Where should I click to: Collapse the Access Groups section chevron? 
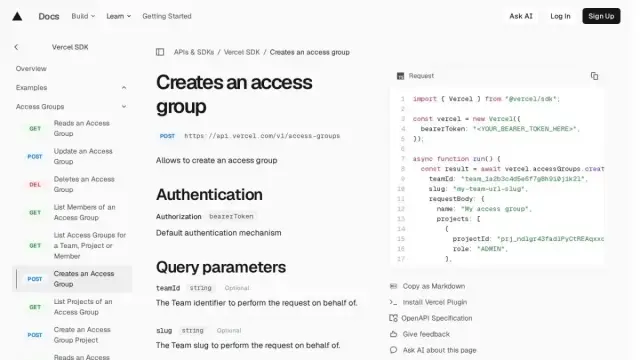(124, 107)
